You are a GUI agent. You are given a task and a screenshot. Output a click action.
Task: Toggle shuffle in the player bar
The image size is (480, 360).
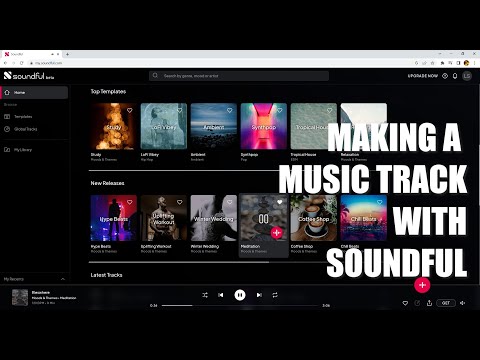205,295
